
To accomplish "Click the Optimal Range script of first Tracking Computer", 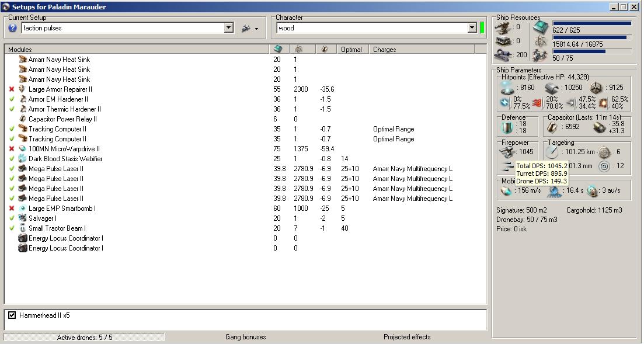I will point(394,128).
